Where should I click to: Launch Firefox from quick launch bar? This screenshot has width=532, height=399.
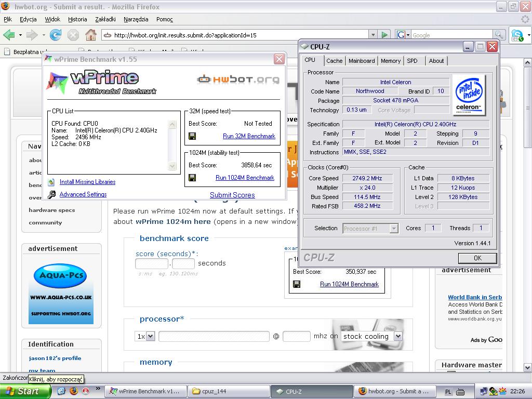click(x=74, y=391)
